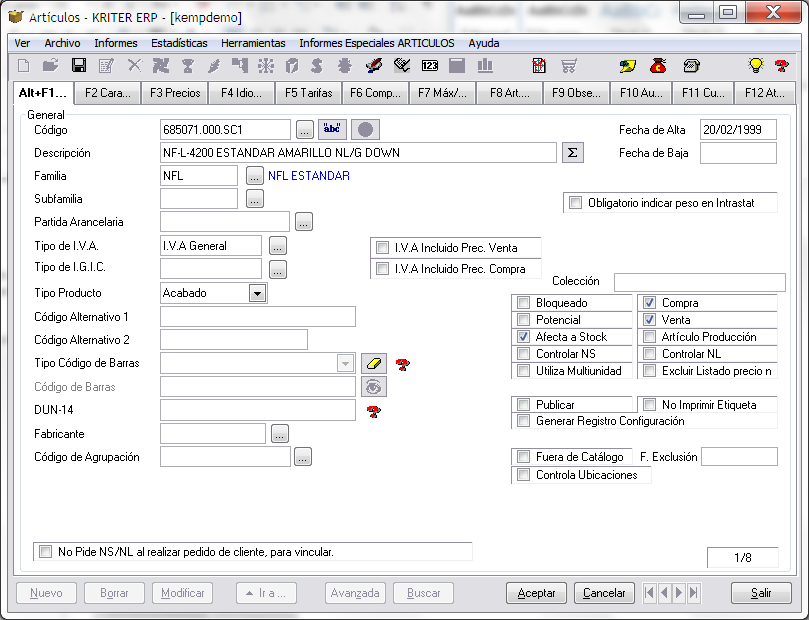Switch to the F9 Obse... tab

tap(576, 93)
